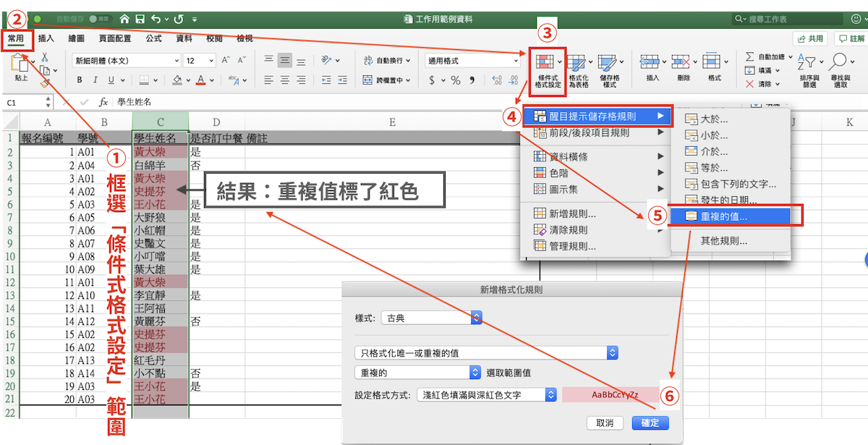Image resolution: width=868 pixels, height=445 pixels.
Task: Open the 頁面配置 ribbon tab
Action: [x=115, y=38]
